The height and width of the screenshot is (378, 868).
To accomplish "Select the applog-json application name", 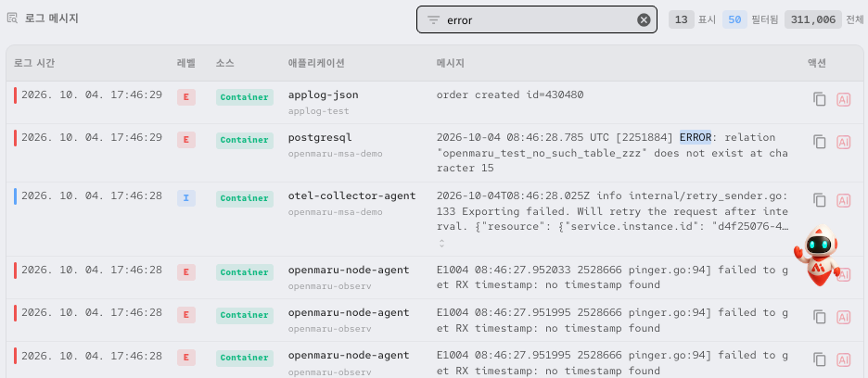I will (324, 94).
